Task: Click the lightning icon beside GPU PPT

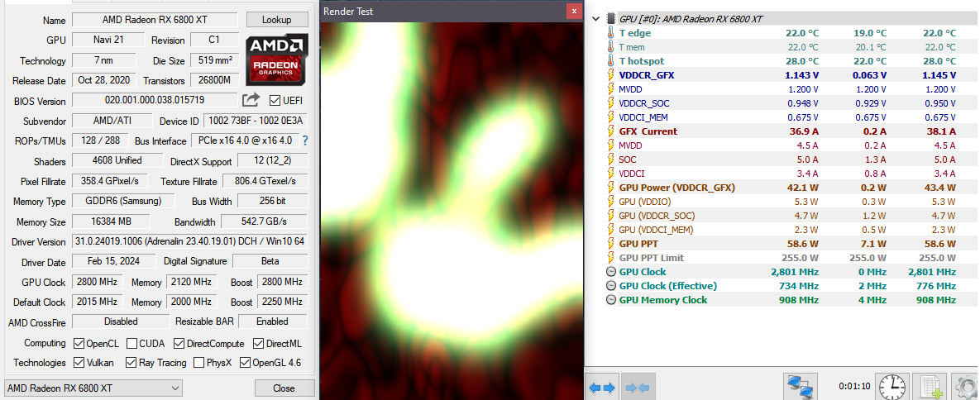Action: [610, 244]
